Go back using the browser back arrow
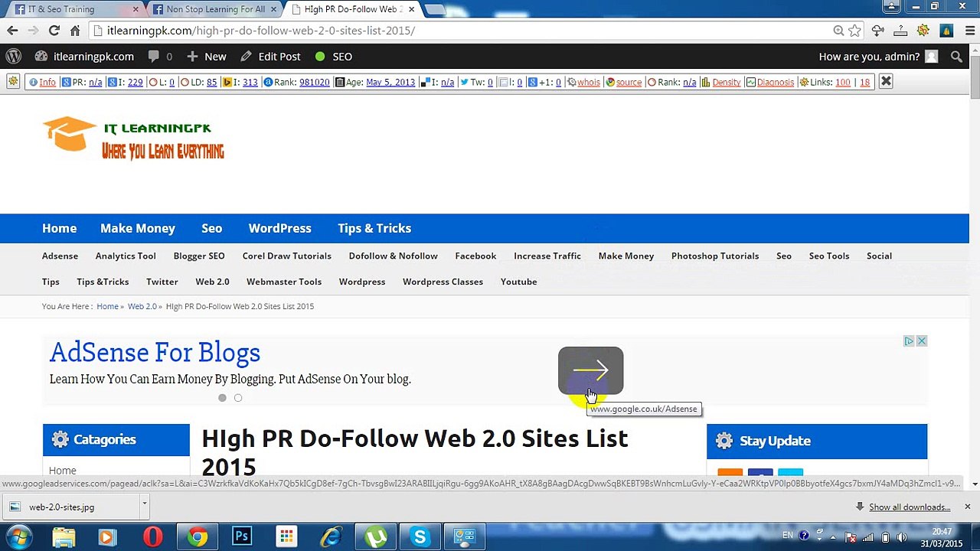This screenshot has height=551, width=980. pos(12,31)
